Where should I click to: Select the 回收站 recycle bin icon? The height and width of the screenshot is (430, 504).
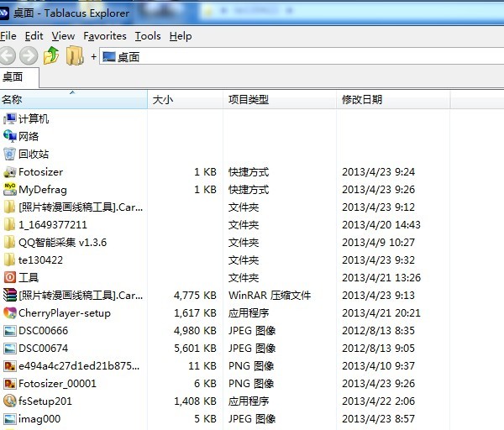[x=9, y=154]
